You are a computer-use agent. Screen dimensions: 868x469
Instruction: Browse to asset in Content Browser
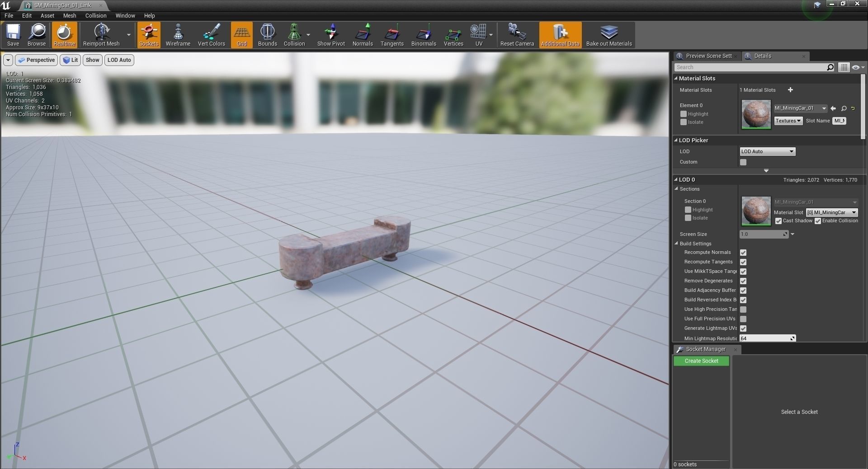pyautogui.click(x=37, y=35)
